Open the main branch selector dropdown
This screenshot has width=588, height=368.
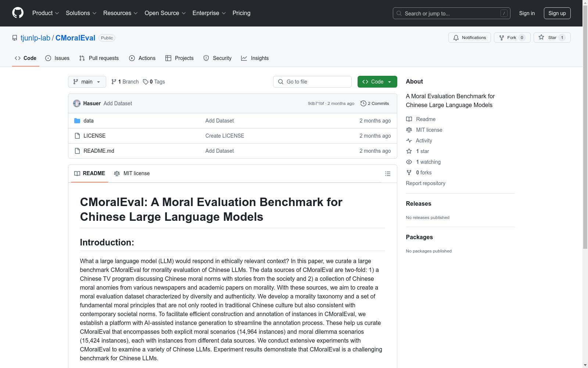[x=87, y=82]
